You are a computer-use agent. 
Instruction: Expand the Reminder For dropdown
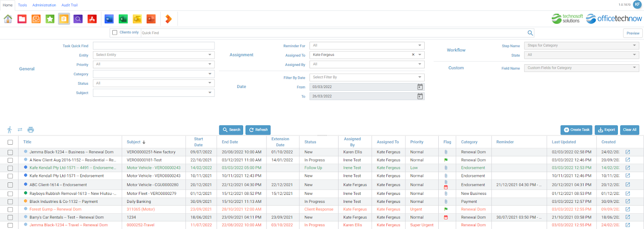pyautogui.click(x=420, y=45)
